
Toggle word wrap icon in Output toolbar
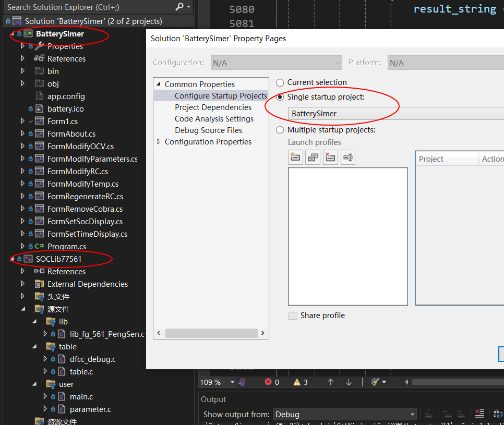(498, 414)
